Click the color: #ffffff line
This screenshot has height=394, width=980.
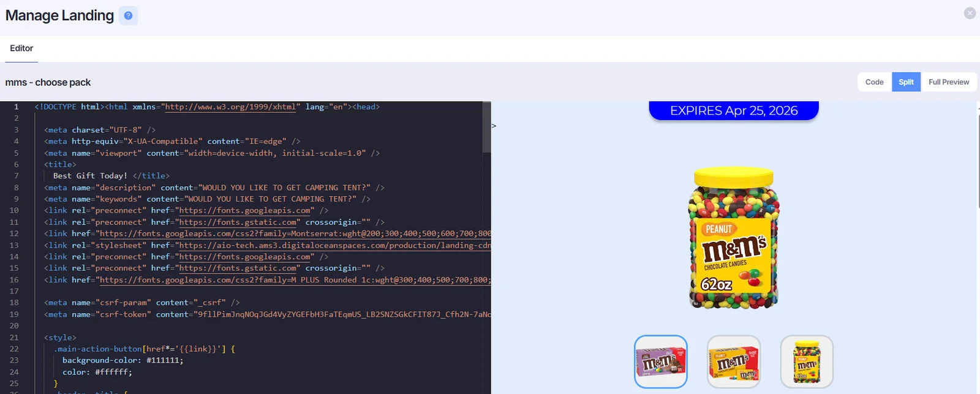tap(97, 372)
